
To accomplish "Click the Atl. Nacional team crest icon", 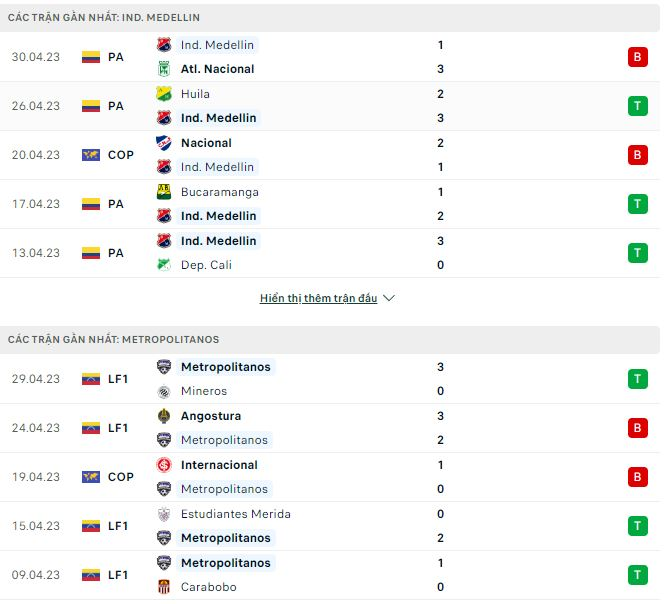I will coord(164,69).
